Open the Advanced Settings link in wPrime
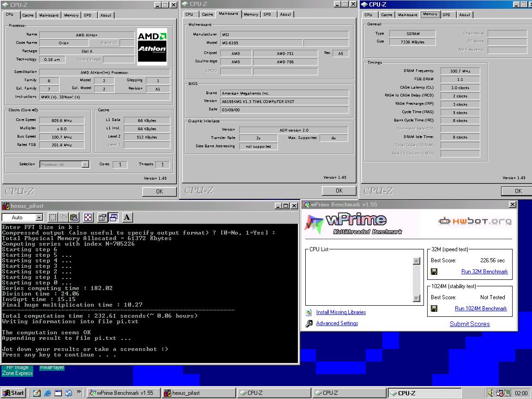 click(337, 323)
